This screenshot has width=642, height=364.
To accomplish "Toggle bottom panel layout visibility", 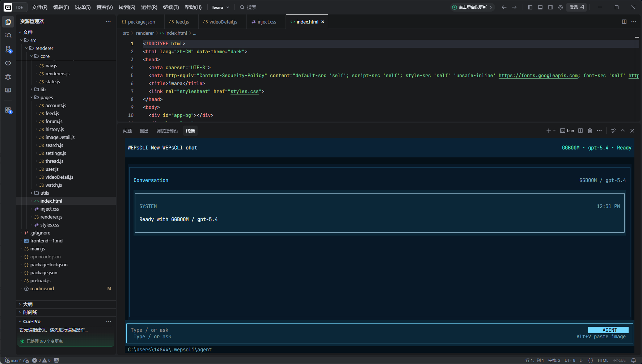I will (x=540, y=7).
